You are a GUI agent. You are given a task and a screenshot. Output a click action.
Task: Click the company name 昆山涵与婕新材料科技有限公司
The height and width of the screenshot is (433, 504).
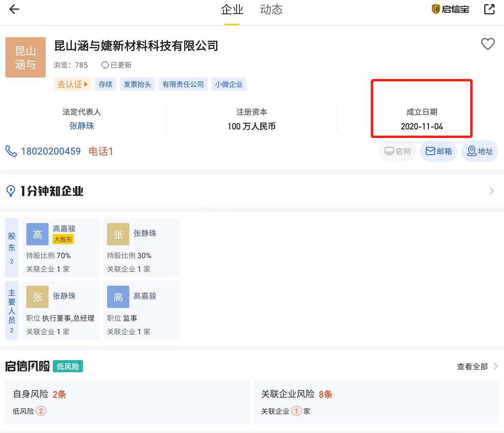(x=136, y=46)
